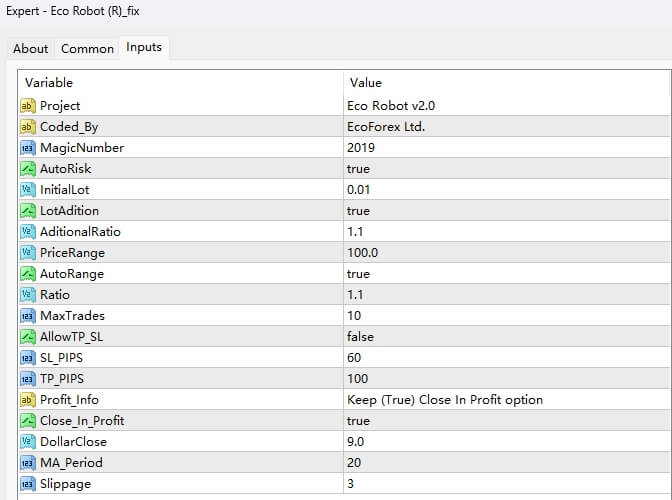Select the Inputs tab
The width and height of the screenshot is (672, 500).
pyautogui.click(x=144, y=47)
